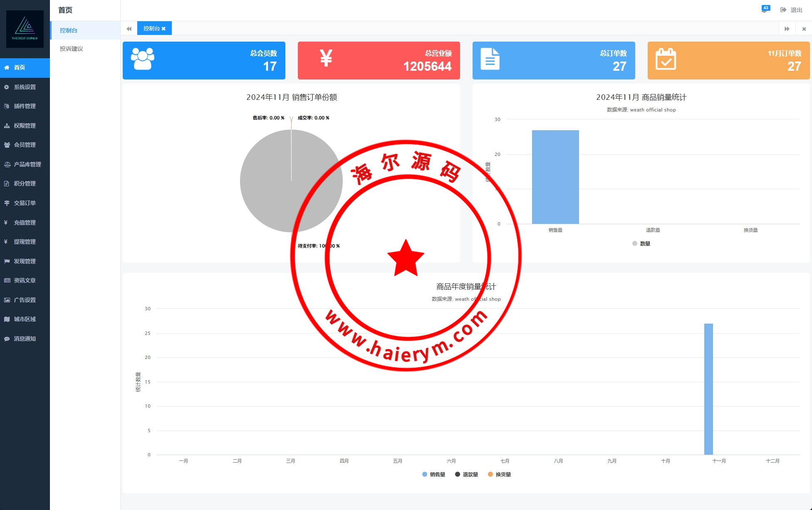
Task: Click the 消息通知 chat bubble icon
Action: coord(7,339)
